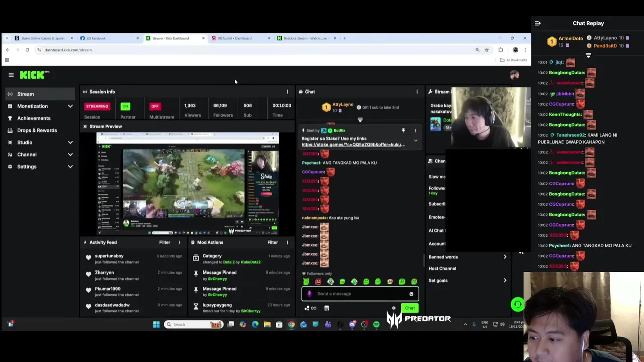Open chat settings gear beside the Chat button
The image size is (644, 362).
coord(394,308)
